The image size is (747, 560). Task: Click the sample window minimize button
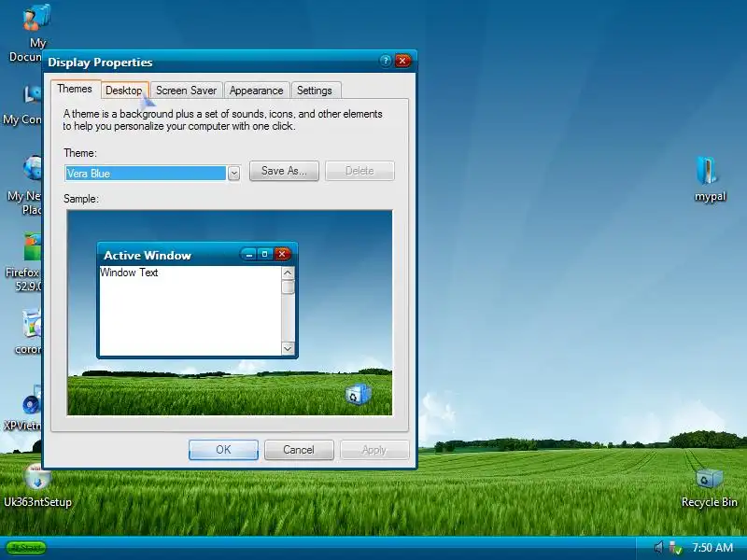point(248,254)
